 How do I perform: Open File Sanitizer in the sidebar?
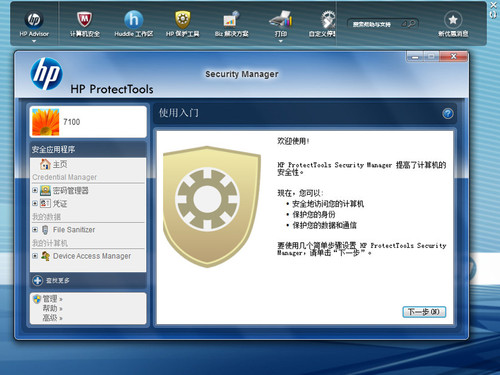click(74, 230)
